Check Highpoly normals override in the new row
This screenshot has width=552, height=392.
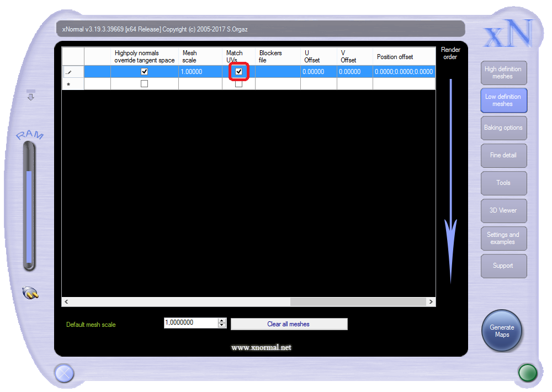coord(145,84)
